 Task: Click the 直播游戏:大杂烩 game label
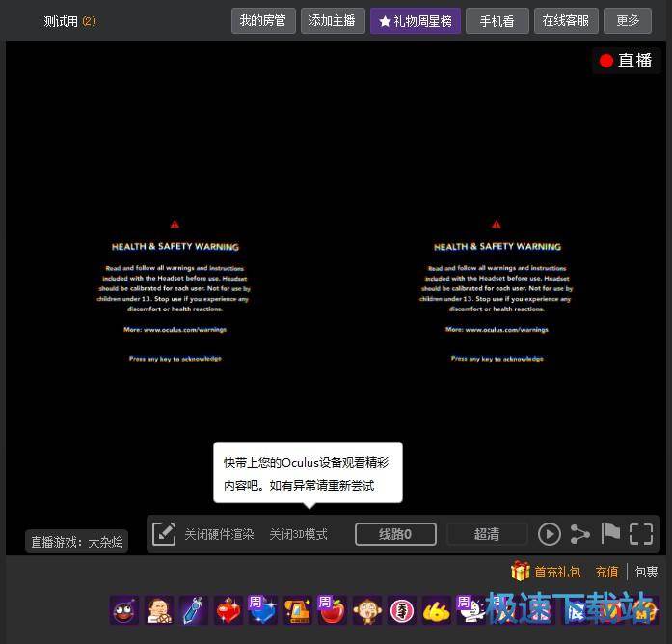(x=77, y=542)
